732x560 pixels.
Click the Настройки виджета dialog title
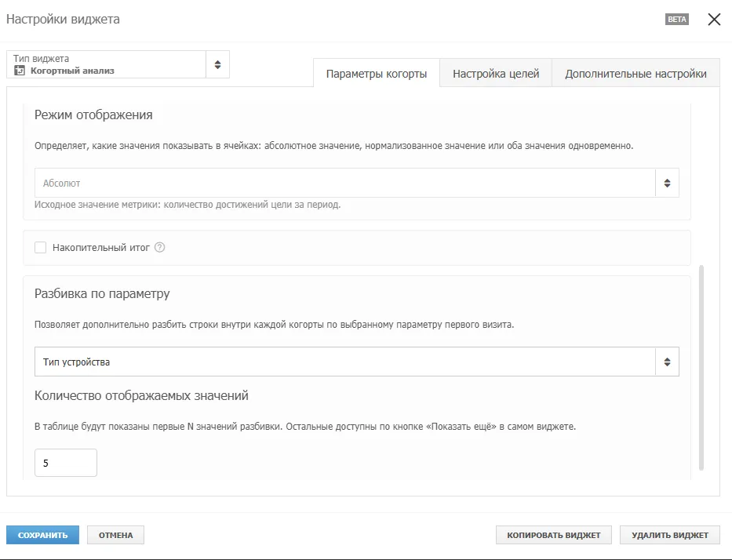coord(63,19)
